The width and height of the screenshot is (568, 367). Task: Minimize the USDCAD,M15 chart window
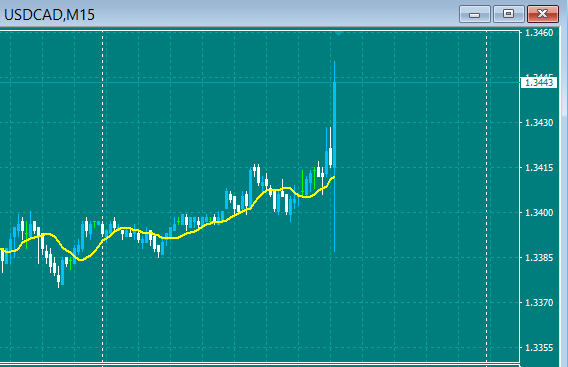(x=475, y=14)
